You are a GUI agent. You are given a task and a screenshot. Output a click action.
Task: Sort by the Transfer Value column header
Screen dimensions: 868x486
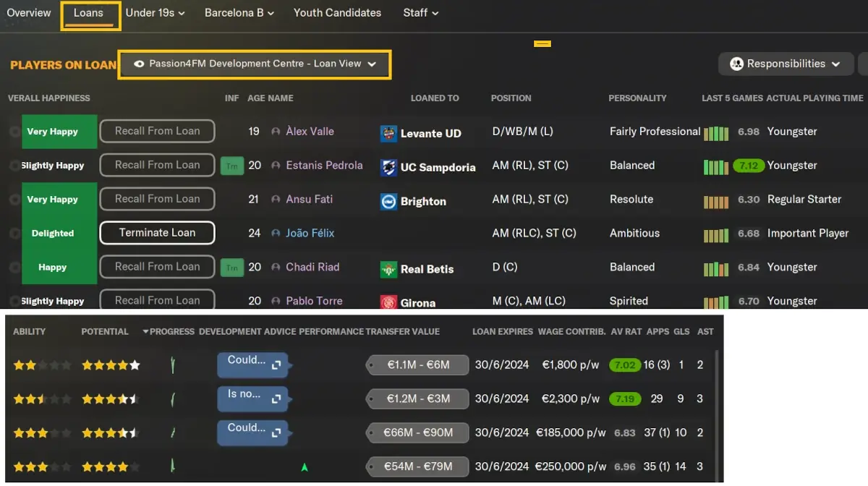403,332
